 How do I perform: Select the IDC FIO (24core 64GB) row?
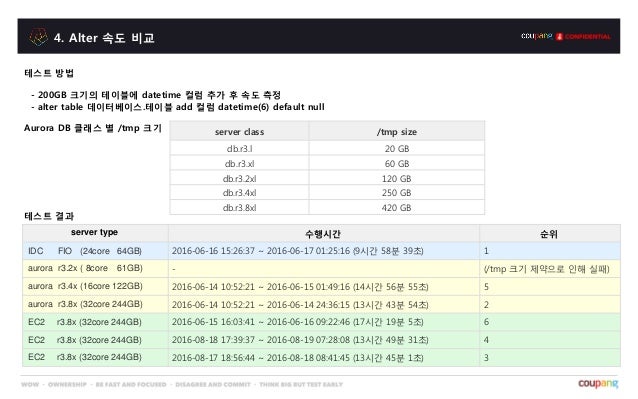tap(321, 251)
